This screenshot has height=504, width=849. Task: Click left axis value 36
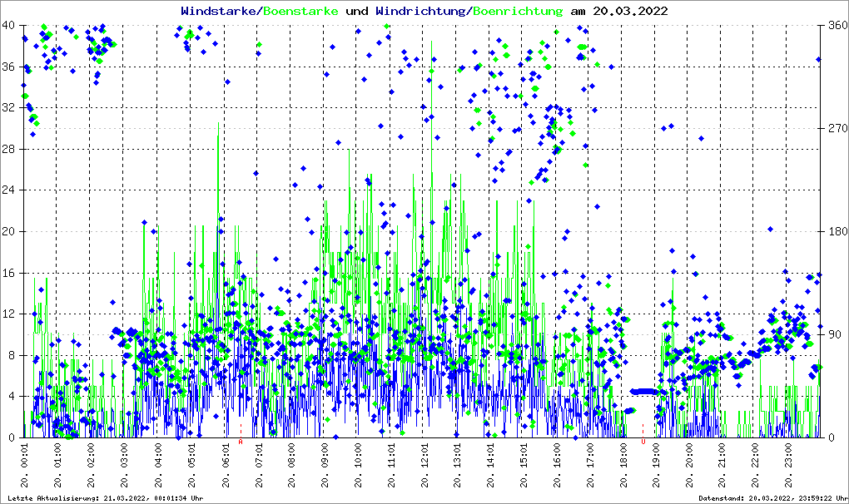coord(8,67)
